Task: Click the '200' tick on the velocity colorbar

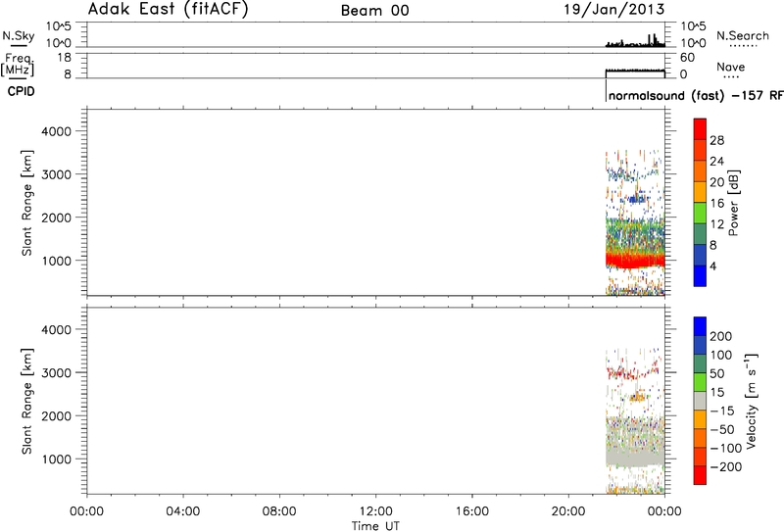Action: click(720, 336)
